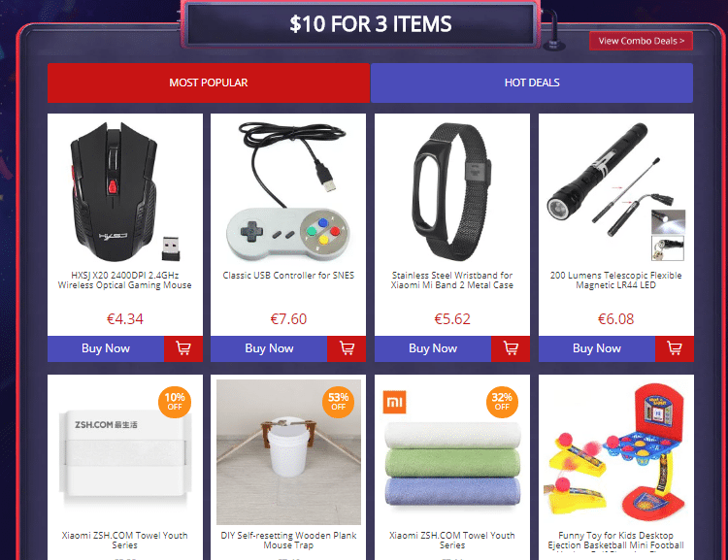Open the wooden plank mouse trap image
The image size is (728, 560).
tap(288, 452)
